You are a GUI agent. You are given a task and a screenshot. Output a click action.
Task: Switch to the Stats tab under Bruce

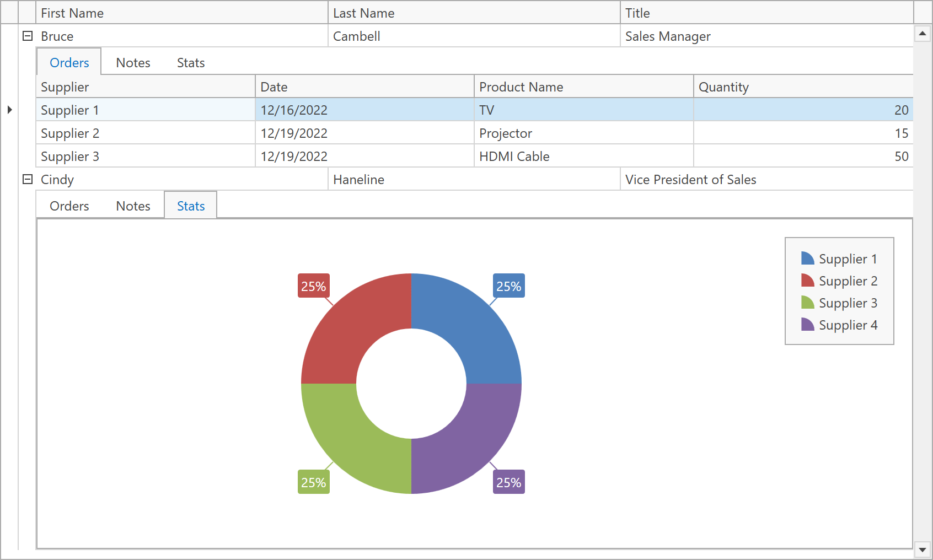[191, 63]
